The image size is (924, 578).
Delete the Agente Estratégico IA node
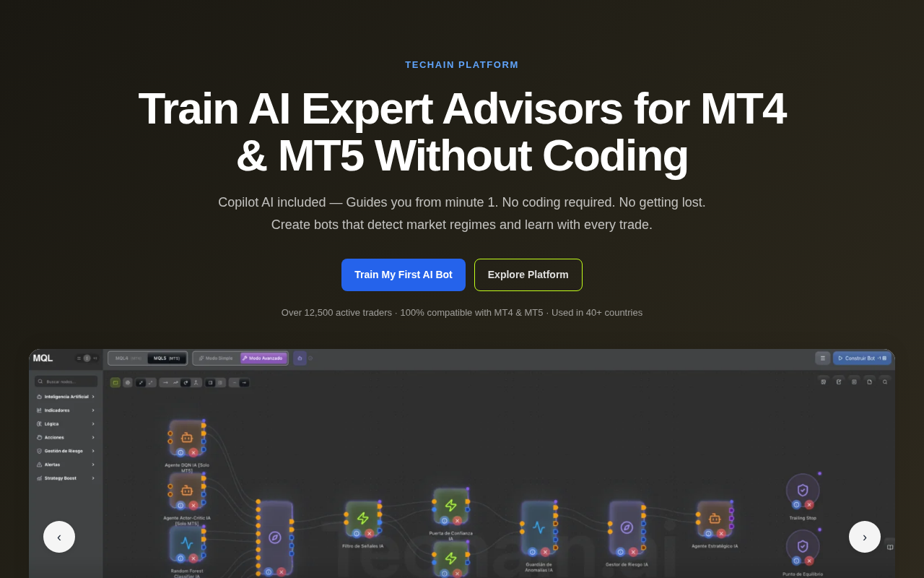tap(721, 534)
